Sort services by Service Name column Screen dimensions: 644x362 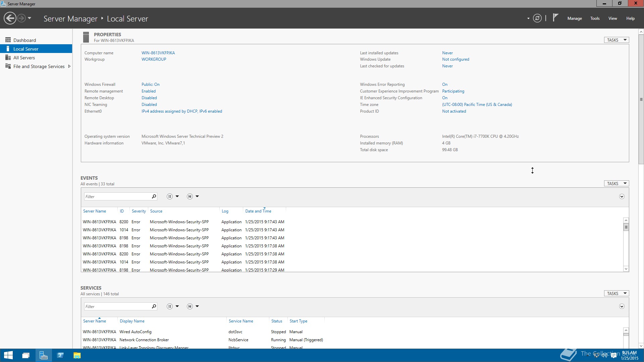coord(241,321)
